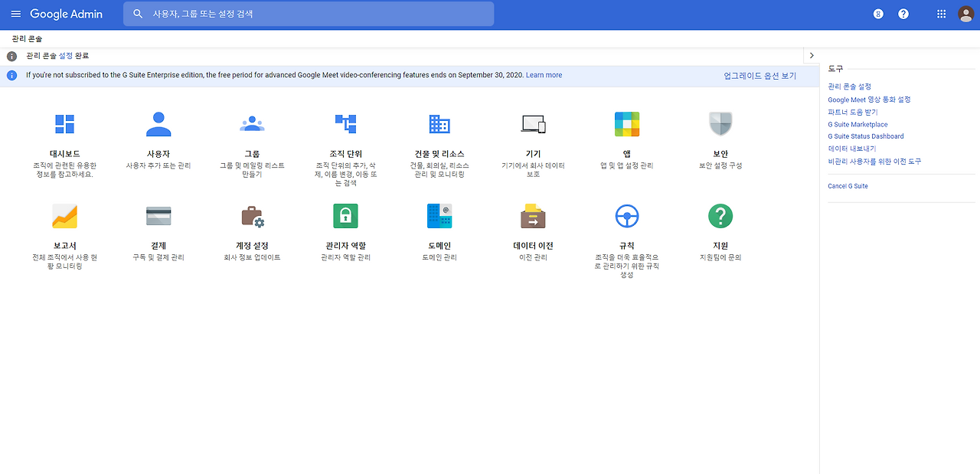
Task: Click the 지원팀에 문의 description text
Action: click(720, 257)
